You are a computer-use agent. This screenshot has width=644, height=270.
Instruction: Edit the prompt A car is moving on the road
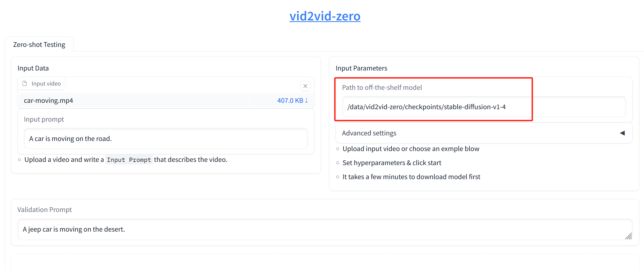70,138
